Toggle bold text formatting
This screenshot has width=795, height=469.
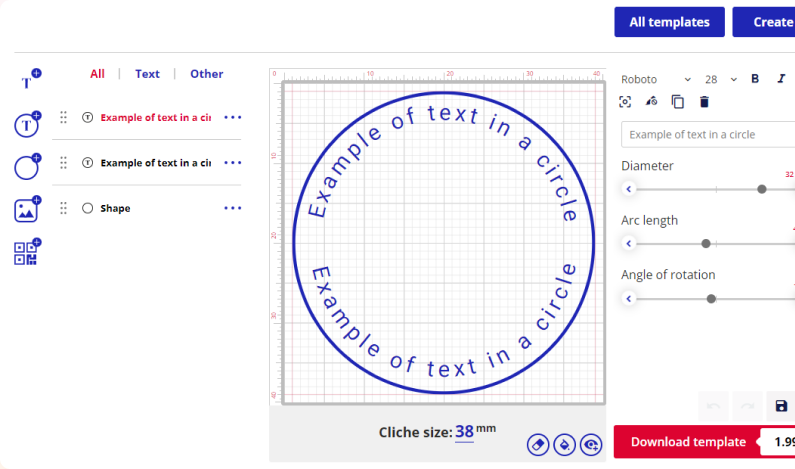(755, 79)
